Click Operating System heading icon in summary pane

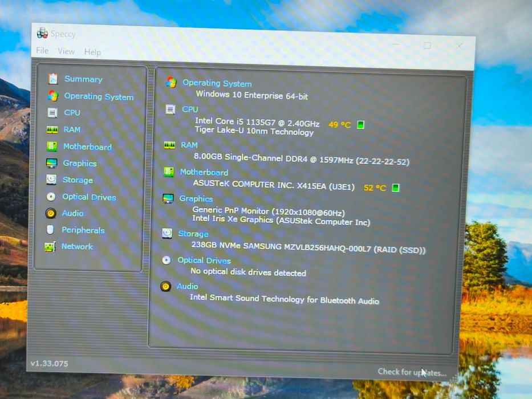point(171,82)
